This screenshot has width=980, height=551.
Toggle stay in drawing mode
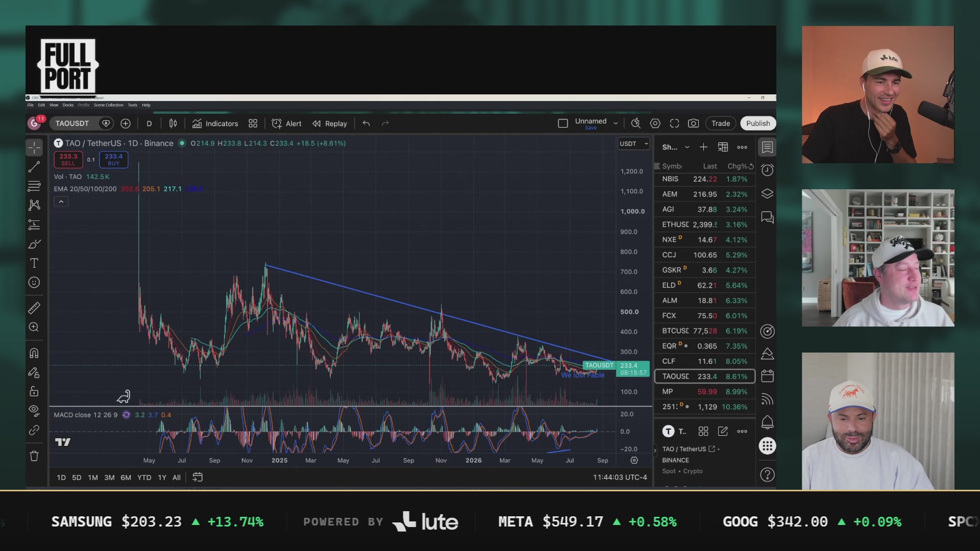[x=34, y=372]
